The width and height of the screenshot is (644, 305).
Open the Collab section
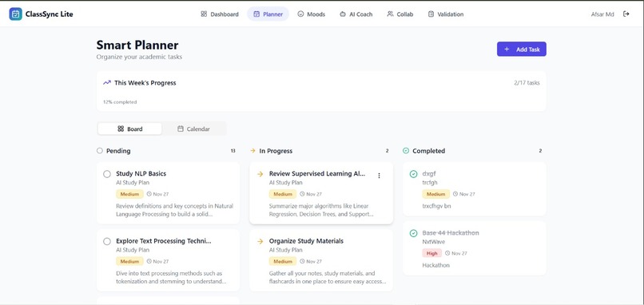point(400,14)
